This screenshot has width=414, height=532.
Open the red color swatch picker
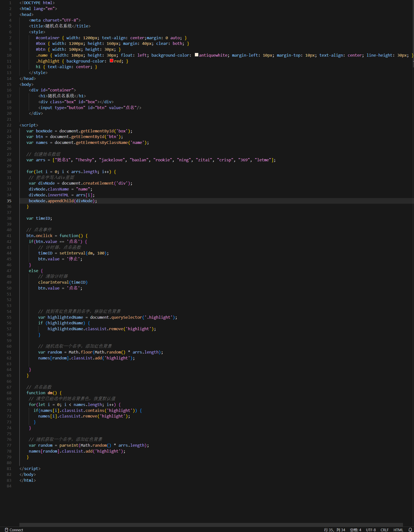(112, 61)
